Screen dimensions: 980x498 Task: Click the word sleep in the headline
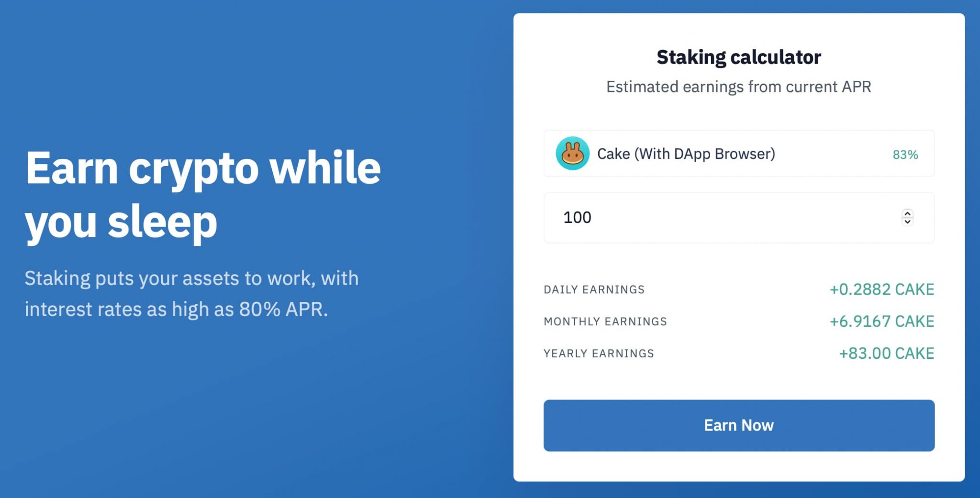point(162,222)
